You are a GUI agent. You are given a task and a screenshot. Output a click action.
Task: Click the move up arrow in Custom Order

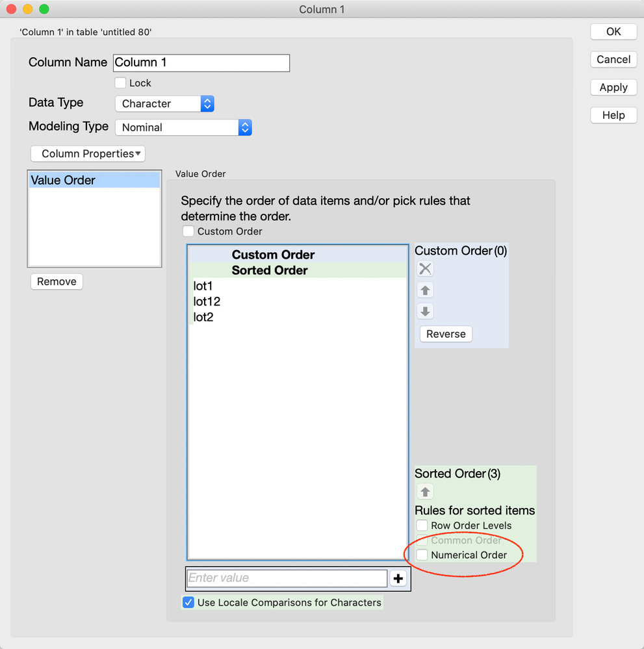coord(425,290)
